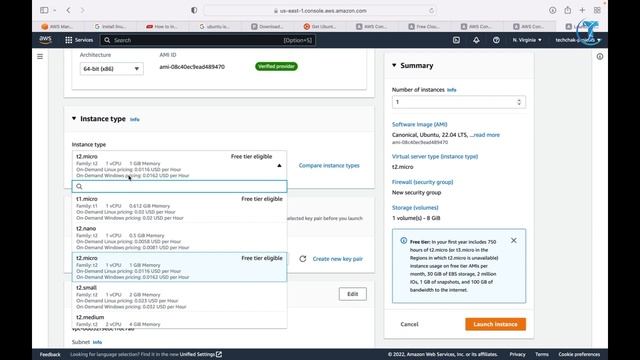Open Privacy link in footer

[x=518, y=354]
